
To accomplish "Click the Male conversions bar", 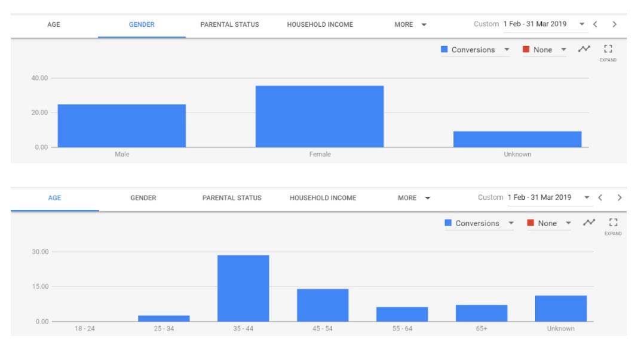I will pos(122,126).
